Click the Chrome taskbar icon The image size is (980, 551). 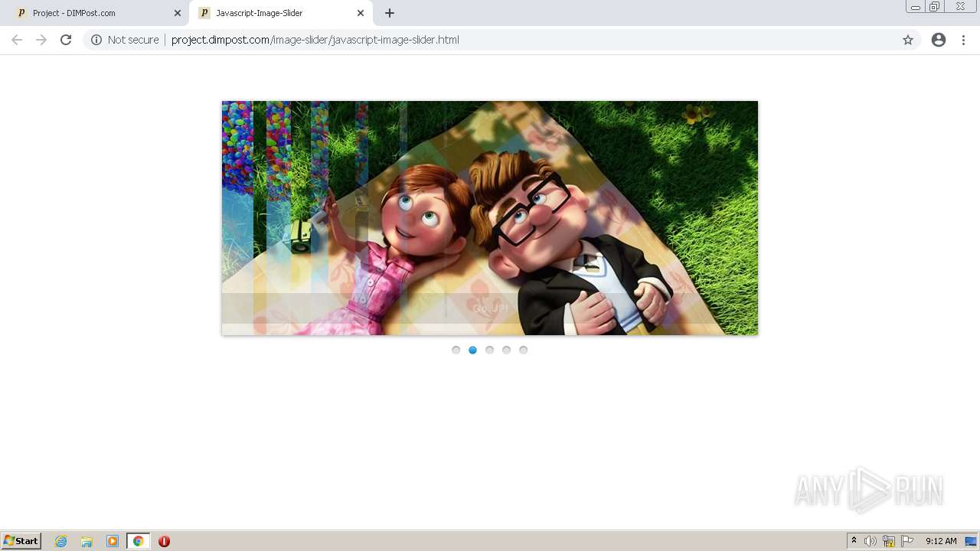(138, 541)
